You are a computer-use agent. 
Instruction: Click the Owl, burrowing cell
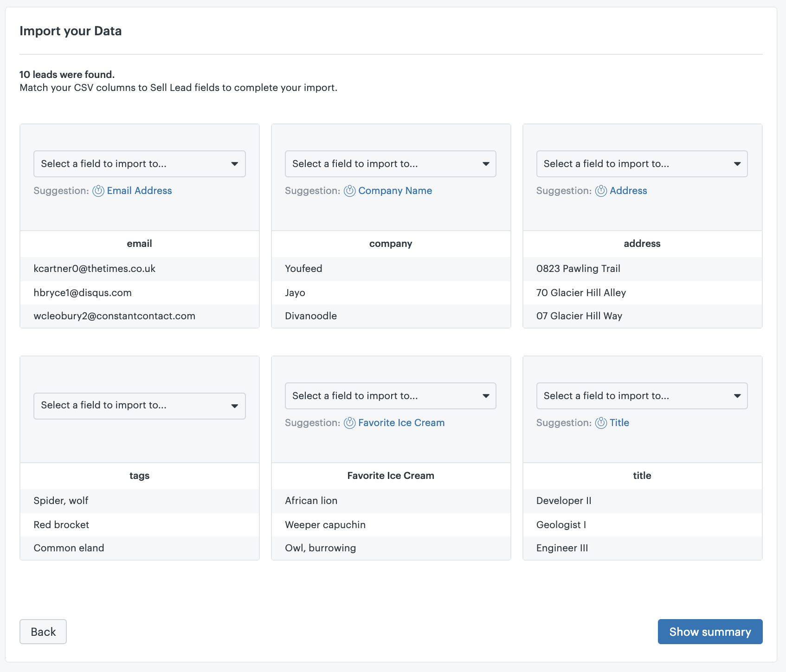coord(391,548)
